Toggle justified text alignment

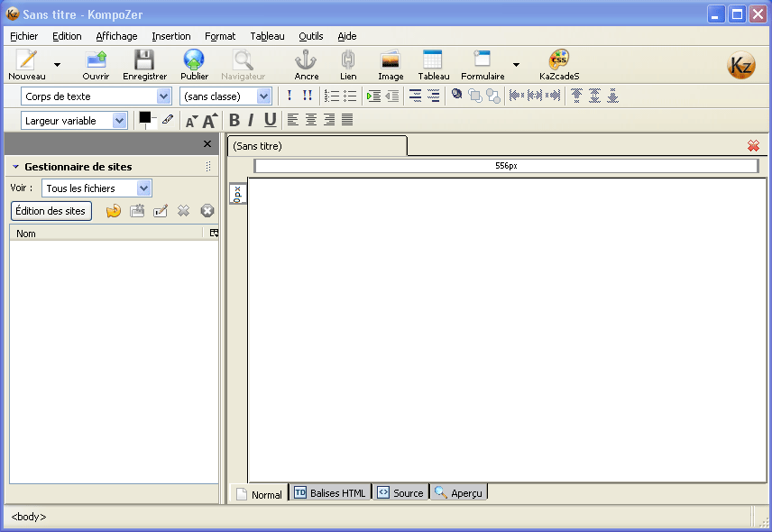(347, 120)
